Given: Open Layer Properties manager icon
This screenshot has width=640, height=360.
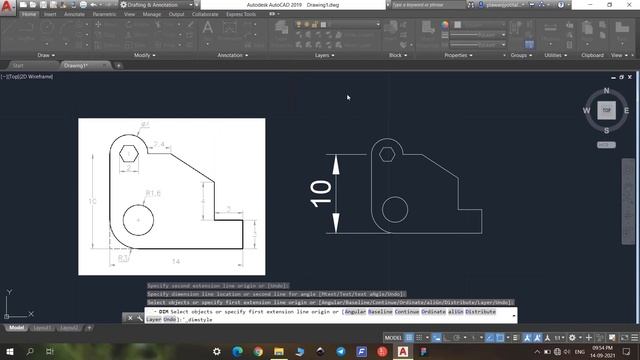Looking at the screenshot, I should (x=281, y=28).
